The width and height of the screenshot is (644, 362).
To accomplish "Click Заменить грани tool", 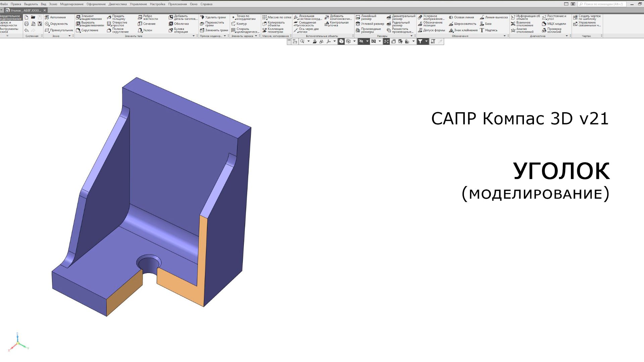I will click(x=214, y=30).
